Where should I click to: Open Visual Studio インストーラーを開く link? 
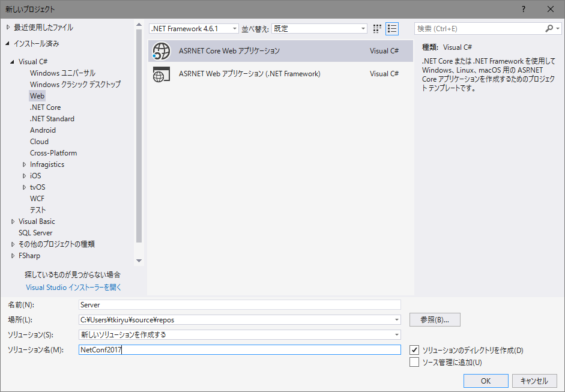[73, 288]
